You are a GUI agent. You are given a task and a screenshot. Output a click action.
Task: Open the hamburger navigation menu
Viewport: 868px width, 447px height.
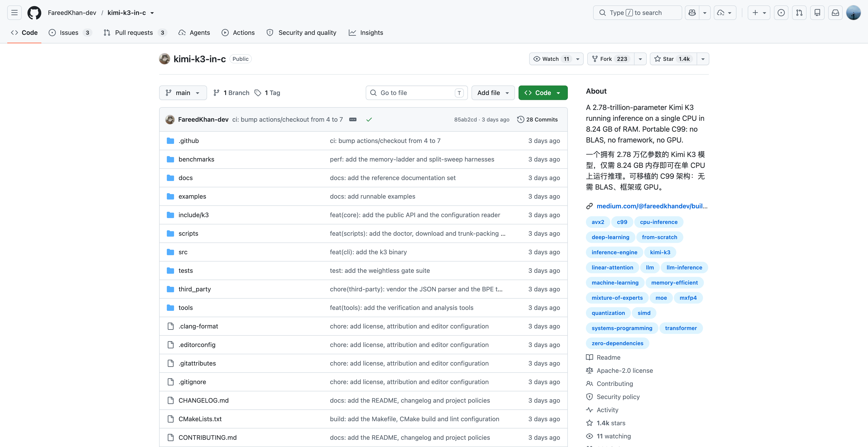coord(14,13)
